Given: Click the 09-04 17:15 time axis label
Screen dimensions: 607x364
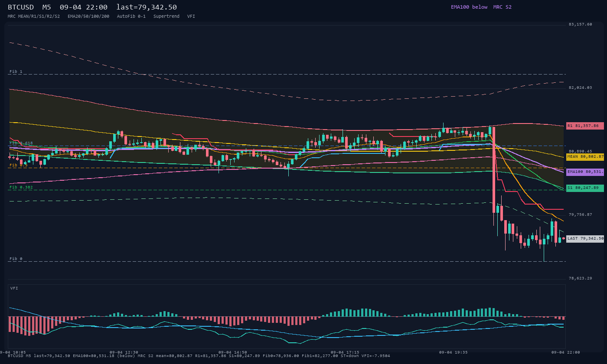Looking at the screenshot, I should click(x=345, y=352).
